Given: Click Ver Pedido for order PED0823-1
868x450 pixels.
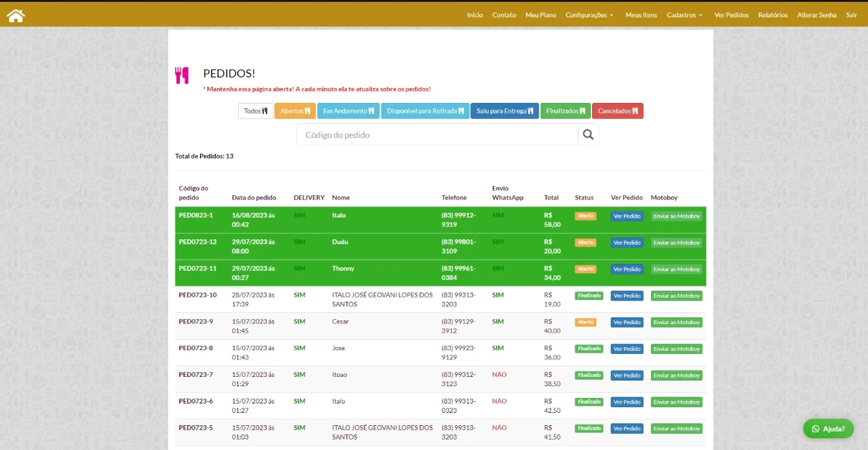Looking at the screenshot, I should 627,216.
